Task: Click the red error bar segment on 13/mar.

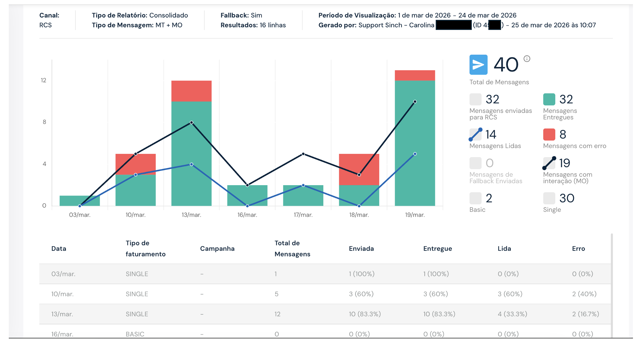Action: click(191, 91)
